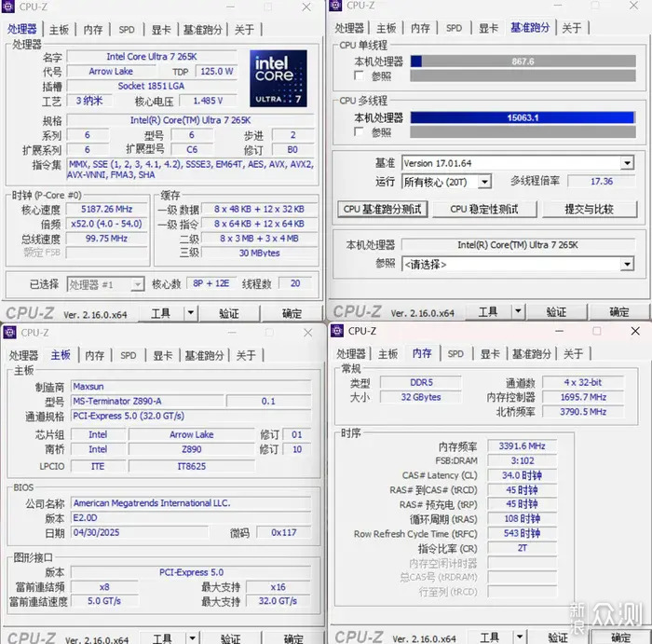
Task: Expand 工具 arrow in processor window
Action: point(190,313)
